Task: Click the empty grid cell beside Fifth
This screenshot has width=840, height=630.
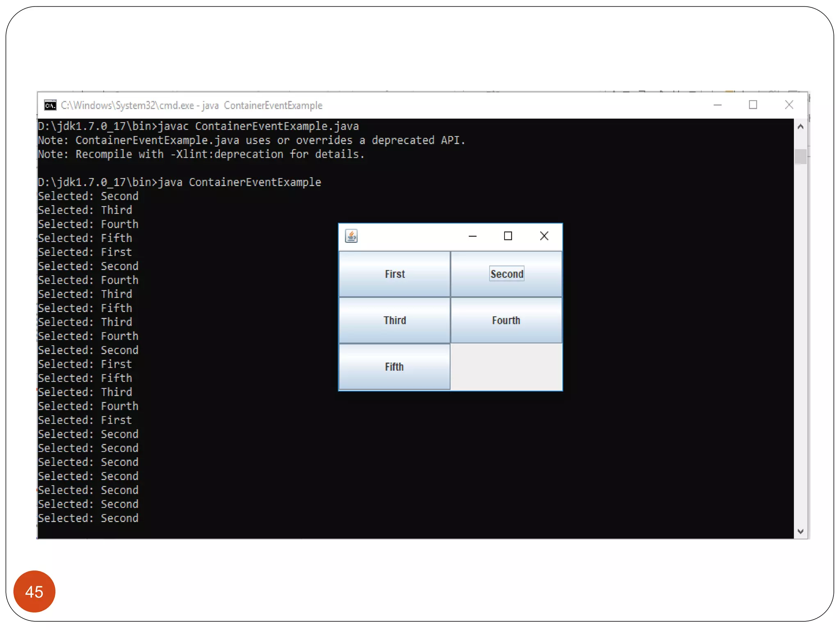Action: pyautogui.click(x=506, y=367)
